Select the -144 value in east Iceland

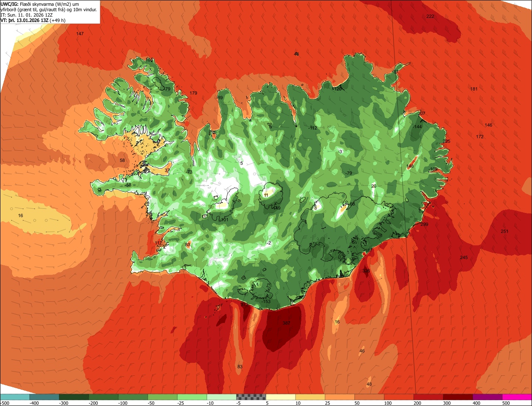click(417, 127)
